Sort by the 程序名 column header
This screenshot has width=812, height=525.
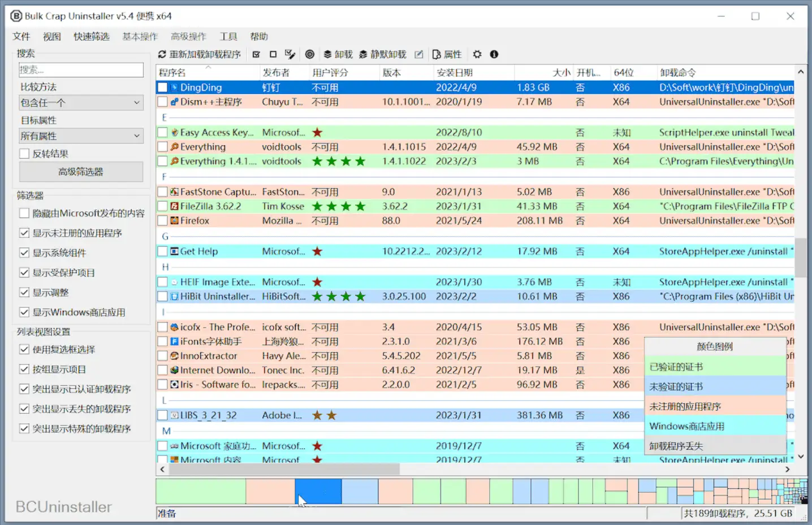(208, 72)
